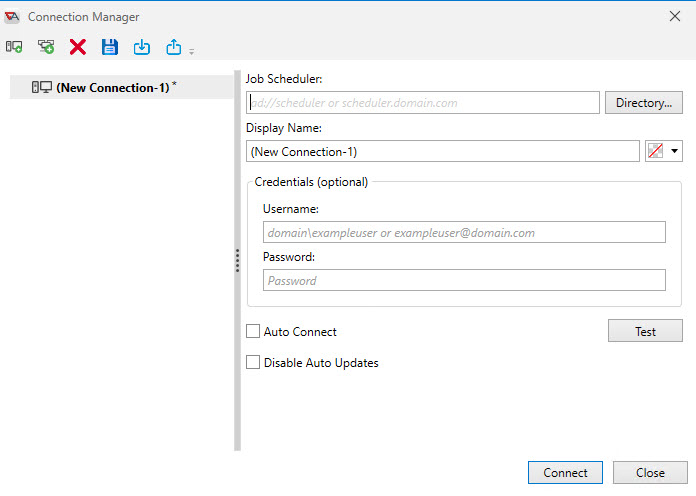Click the add new connection icon
The width and height of the screenshot is (696, 496).
point(14,47)
